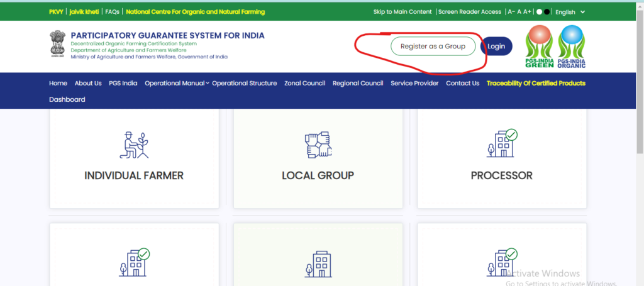This screenshot has width=644, height=286.
Task: Click the LOCAL GROUP card title
Action: tap(318, 175)
